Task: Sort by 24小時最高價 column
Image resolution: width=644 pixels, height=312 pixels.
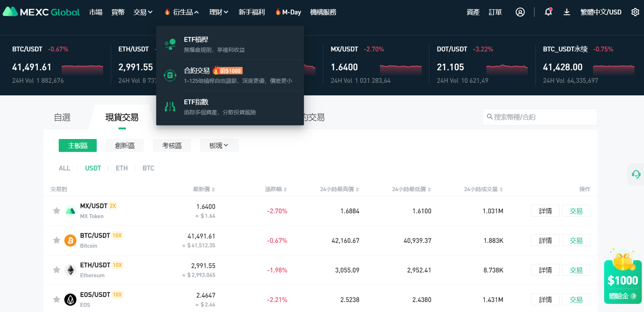Action: [x=339, y=189]
